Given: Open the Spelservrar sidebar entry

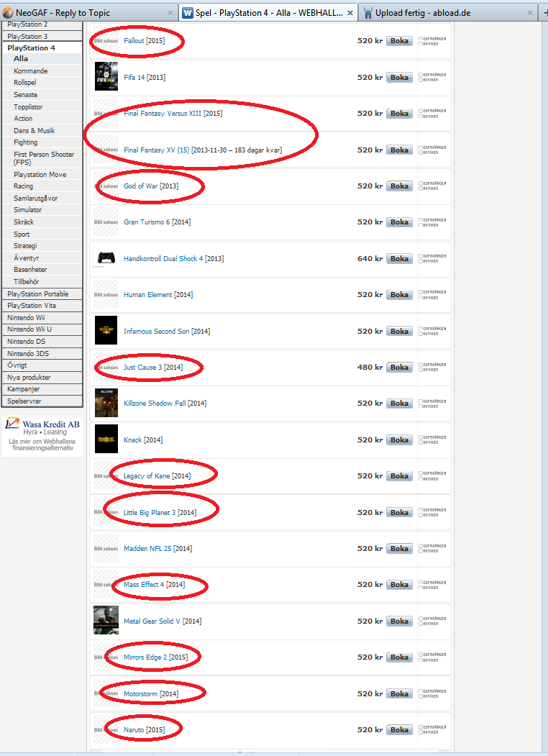Looking at the screenshot, I should 42,401.
